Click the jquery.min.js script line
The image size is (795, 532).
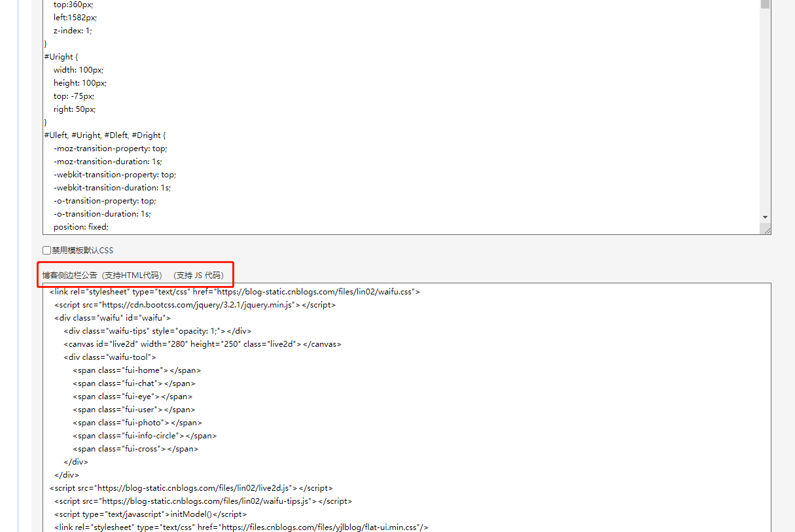click(195, 305)
